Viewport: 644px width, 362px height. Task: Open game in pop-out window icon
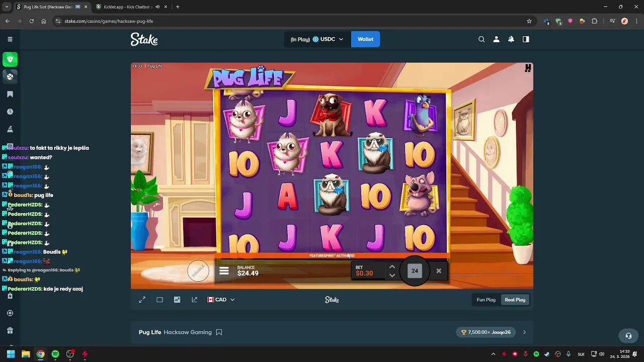point(194,300)
